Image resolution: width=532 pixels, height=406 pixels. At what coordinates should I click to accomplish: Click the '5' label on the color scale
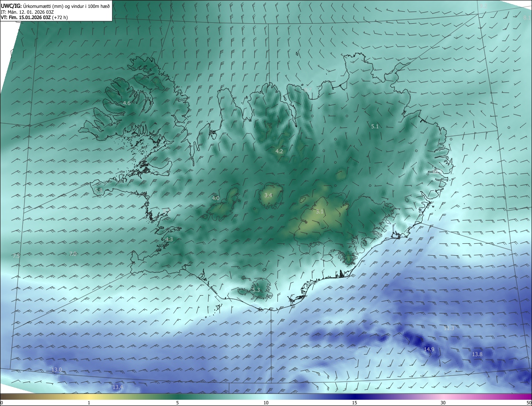coord(177,403)
